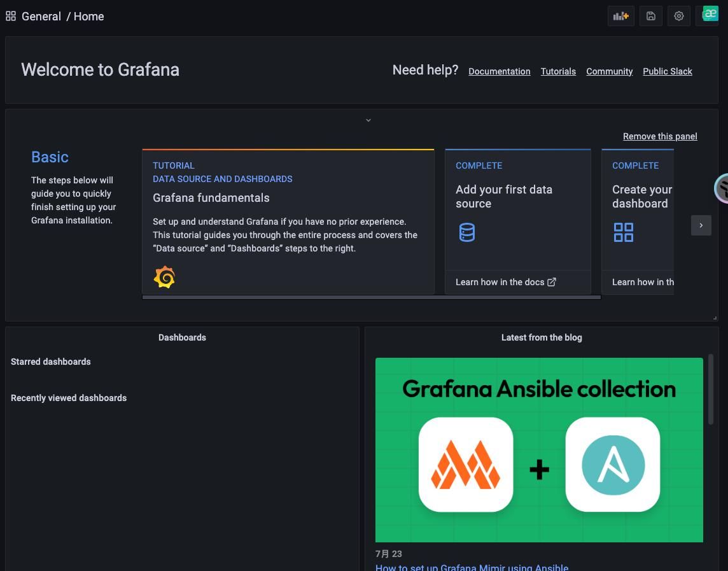728x571 pixels.
Task: Open the dashboards grid icon beside General breadcrumb
Action: click(11, 16)
